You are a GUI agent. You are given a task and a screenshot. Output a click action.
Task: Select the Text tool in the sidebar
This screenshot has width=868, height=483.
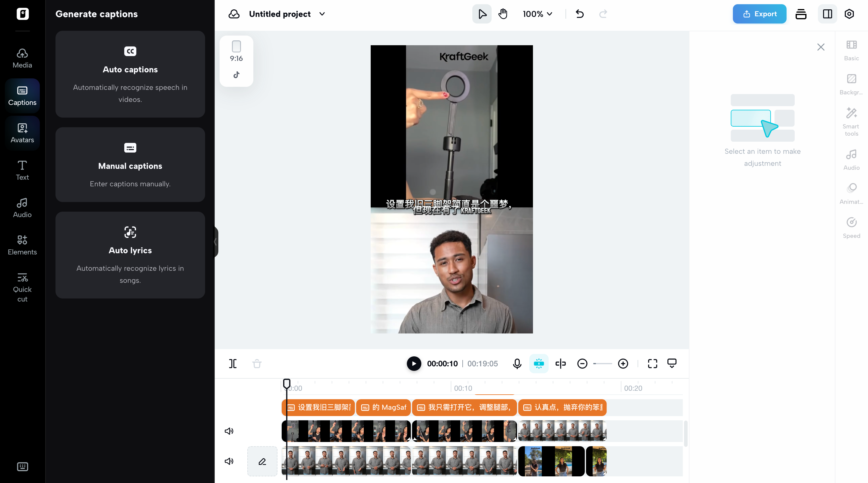[x=22, y=170]
